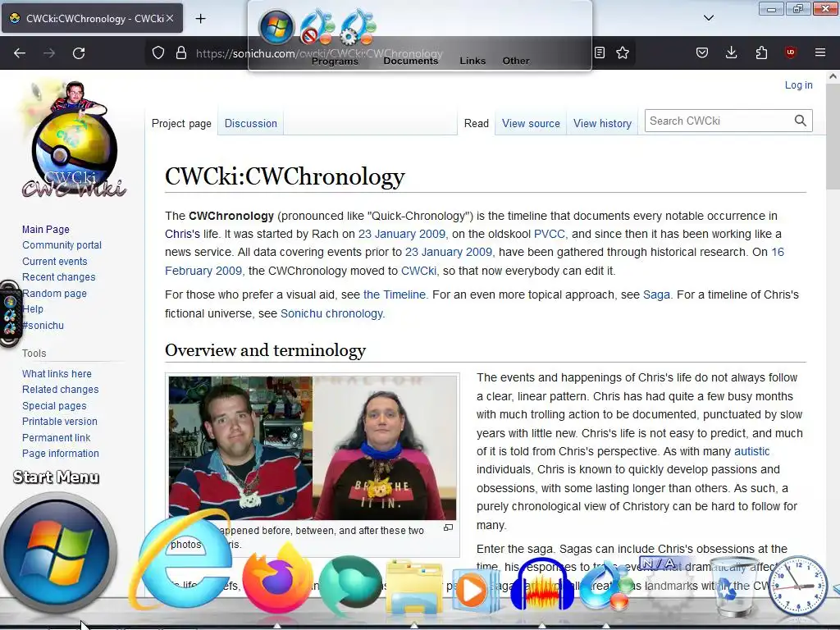Select the Project page tab
This screenshot has width=840, height=630.
point(181,123)
